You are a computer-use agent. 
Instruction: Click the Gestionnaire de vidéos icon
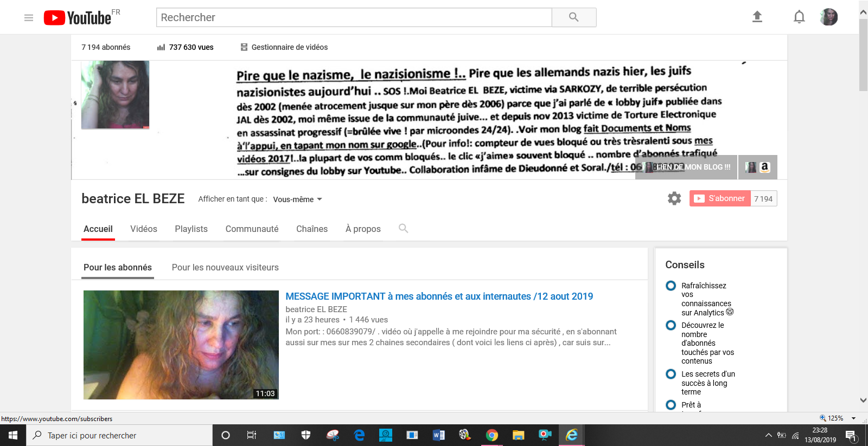(x=244, y=47)
